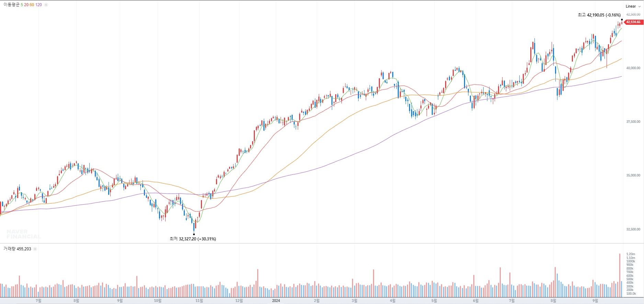Viewport: 644px width, 304px height.
Task: Click the 2024 year label on time axis
Action: [276, 301]
